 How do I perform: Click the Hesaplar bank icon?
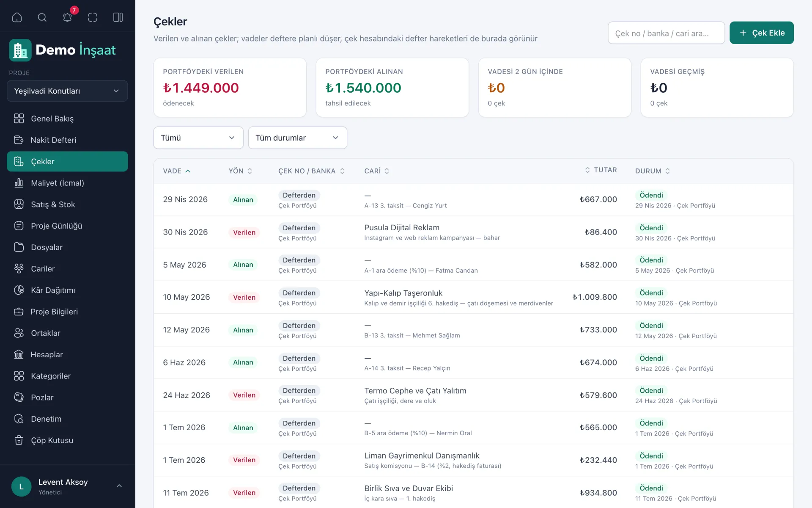pyautogui.click(x=19, y=354)
